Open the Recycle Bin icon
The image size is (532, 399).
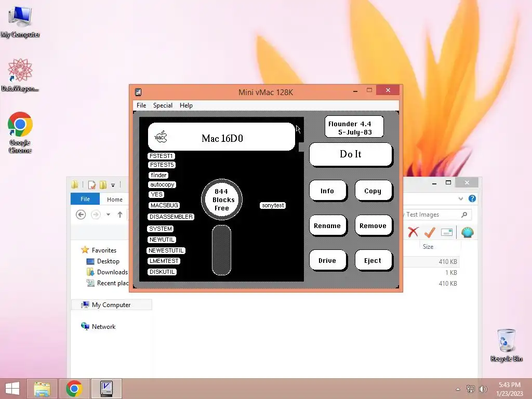[506, 345]
